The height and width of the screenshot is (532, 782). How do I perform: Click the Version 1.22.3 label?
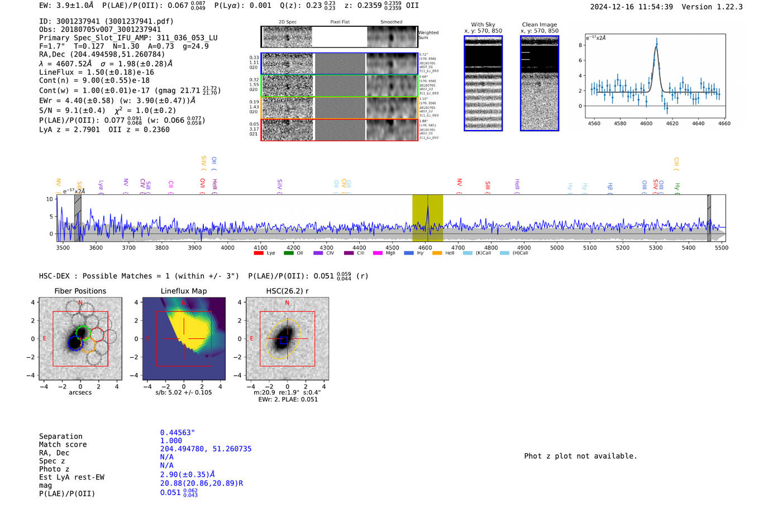coord(712,7)
